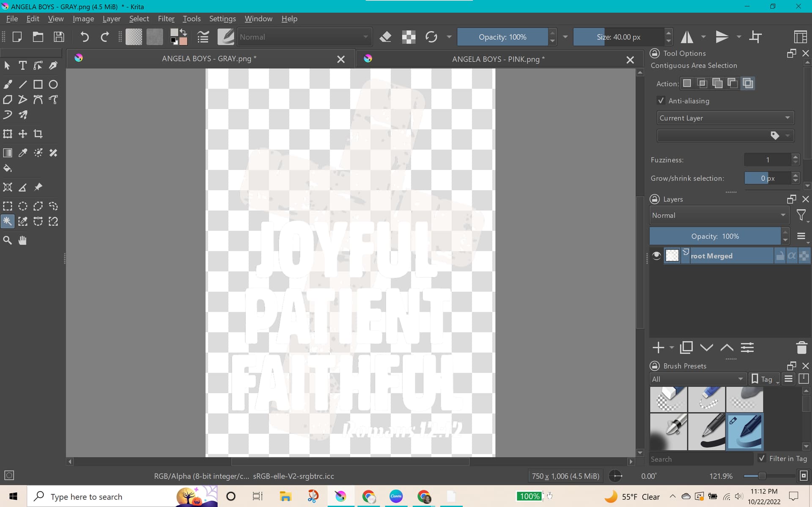812x507 pixels.
Task: Hide the root Merged layer
Action: [656, 256]
